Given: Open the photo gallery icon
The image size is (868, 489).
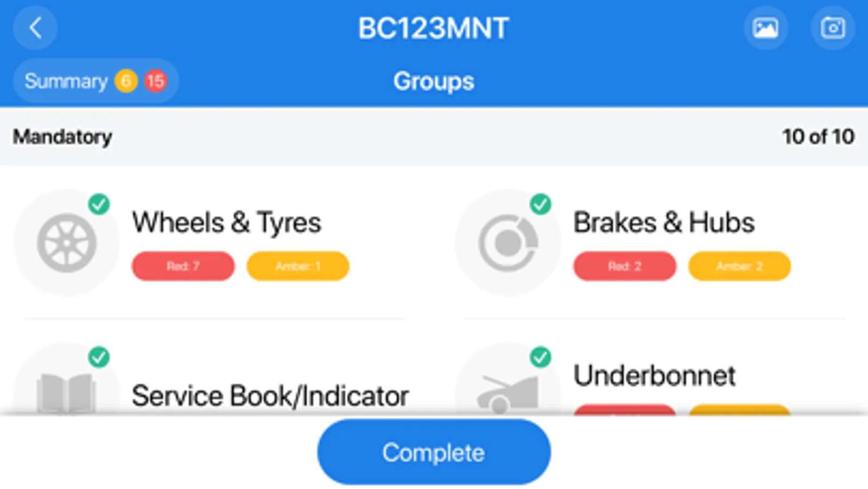Looking at the screenshot, I should click(765, 28).
